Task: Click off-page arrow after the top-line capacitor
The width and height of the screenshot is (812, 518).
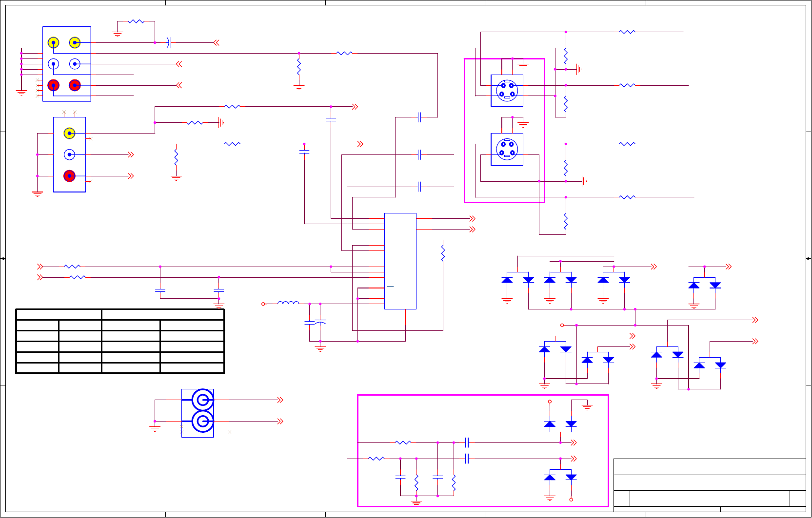Action: click(216, 43)
